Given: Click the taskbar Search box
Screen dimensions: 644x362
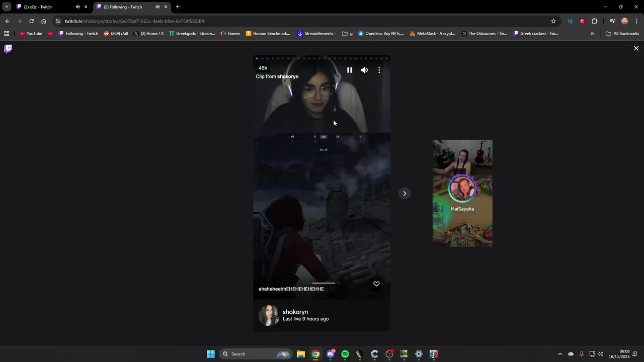Looking at the screenshot, I should pos(257,354).
